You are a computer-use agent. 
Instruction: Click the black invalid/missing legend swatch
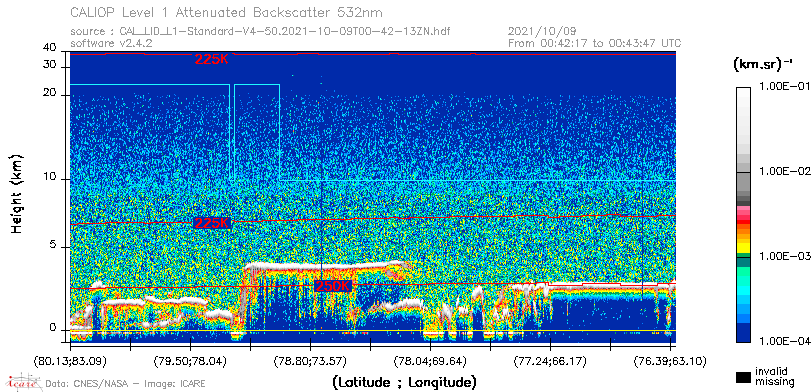[743, 377]
